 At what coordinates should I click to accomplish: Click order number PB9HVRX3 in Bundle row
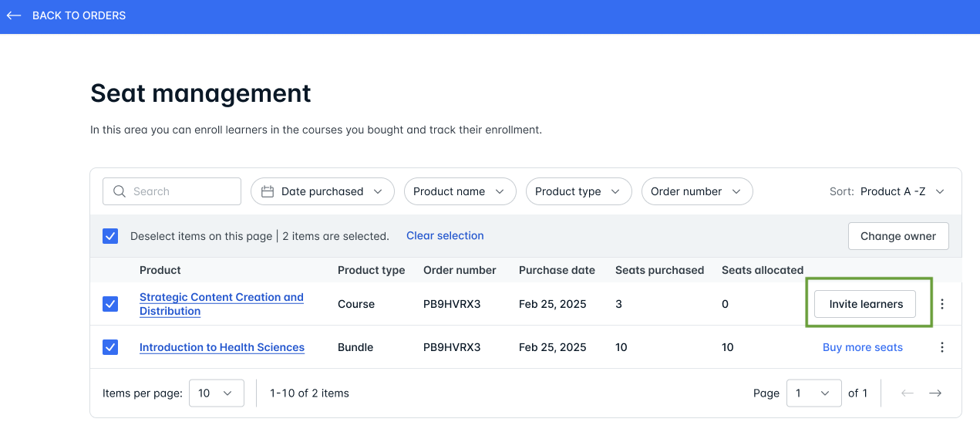[x=452, y=347]
